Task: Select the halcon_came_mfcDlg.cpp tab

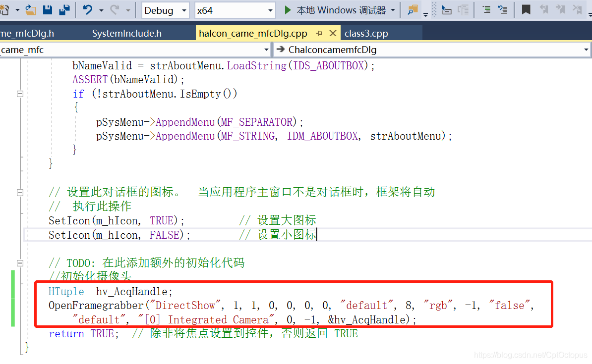Action: [253, 33]
